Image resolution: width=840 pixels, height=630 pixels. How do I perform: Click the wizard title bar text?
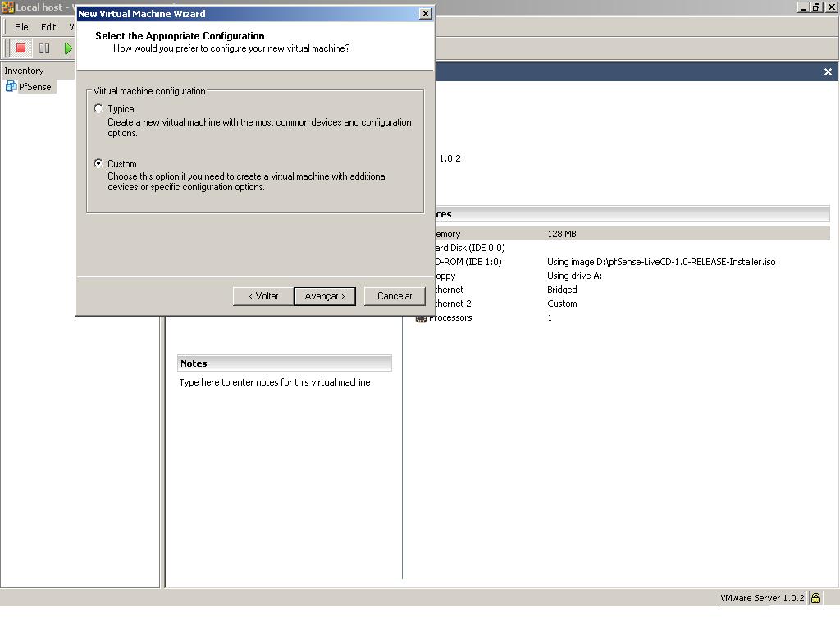tap(141, 14)
